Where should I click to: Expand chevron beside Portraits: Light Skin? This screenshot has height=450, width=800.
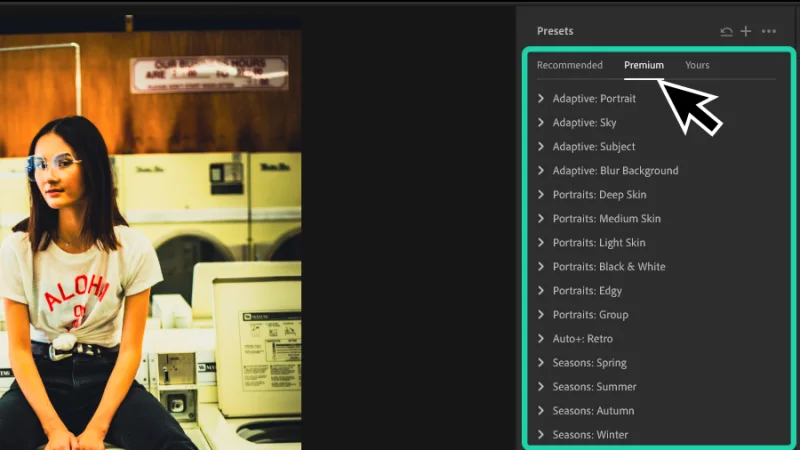(x=541, y=242)
